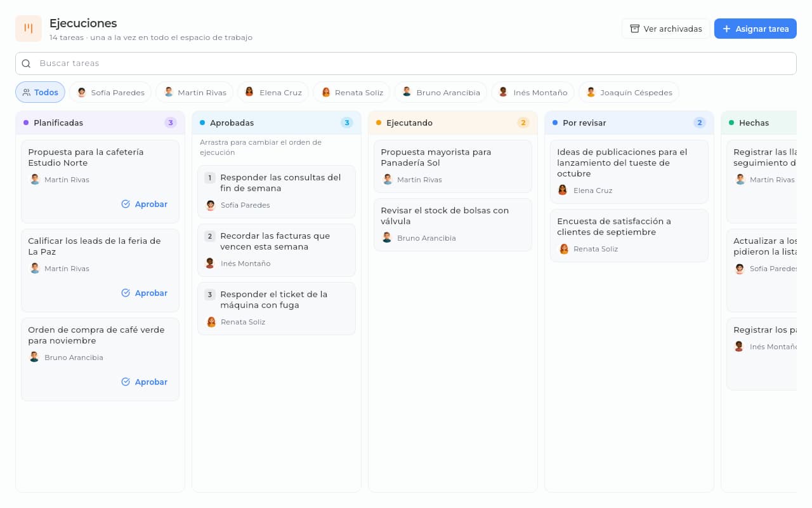Filter tasks by Inés Montaño

point(533,92)
